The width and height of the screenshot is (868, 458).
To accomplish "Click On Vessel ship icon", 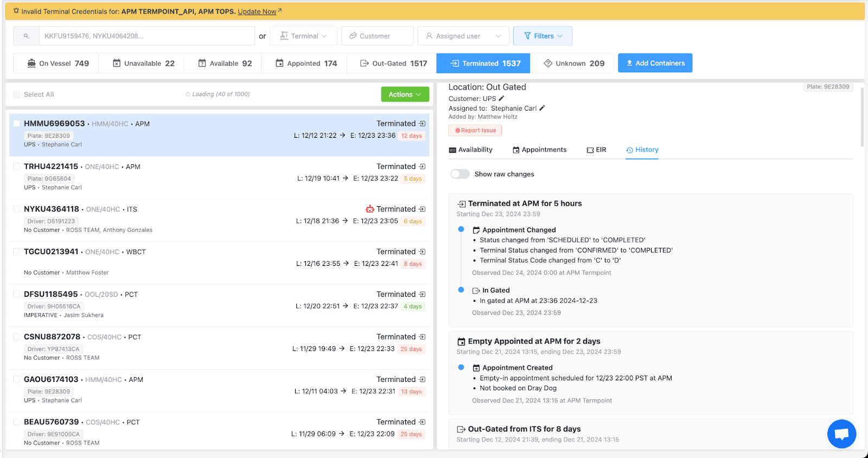I will (31, 63).
